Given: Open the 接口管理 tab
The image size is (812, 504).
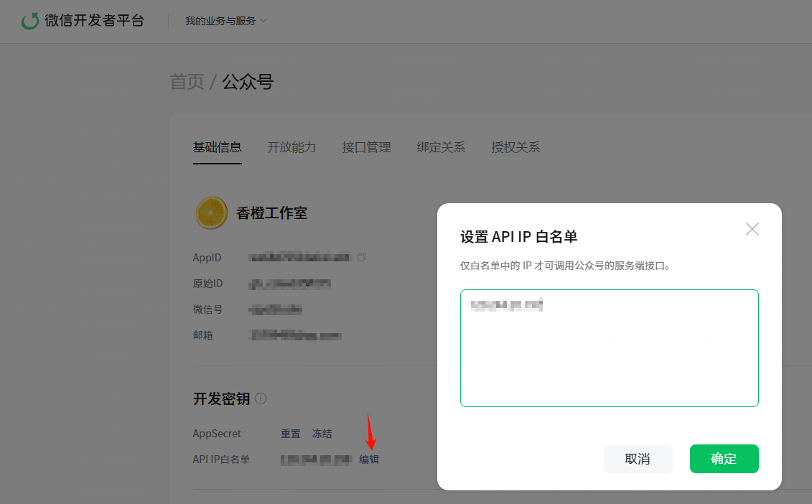Looking at the screenshot, I should coord(366,147).
